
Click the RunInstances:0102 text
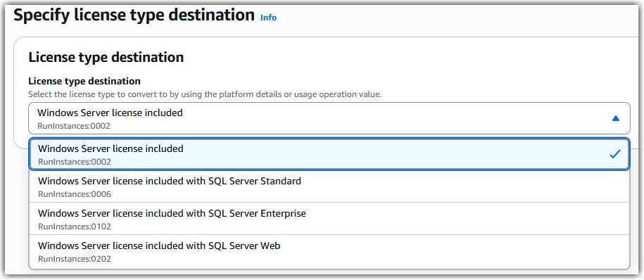(x=75, y=227)
